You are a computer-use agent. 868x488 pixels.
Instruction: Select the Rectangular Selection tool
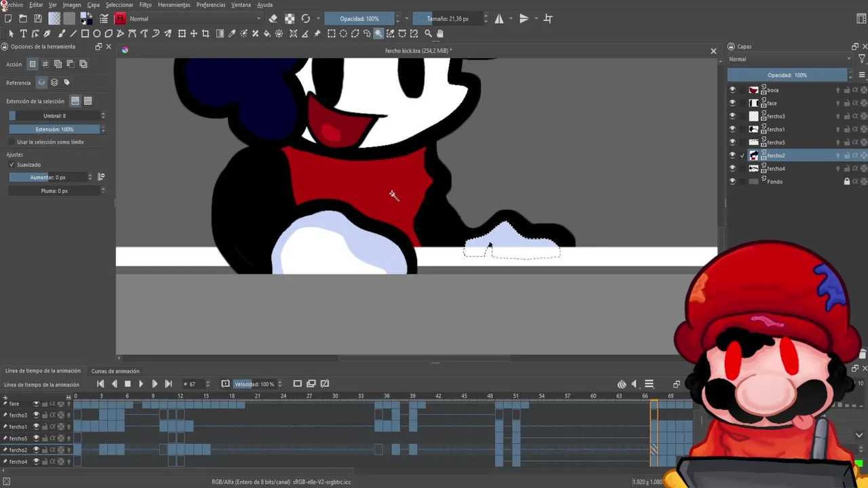coord(332,33)
